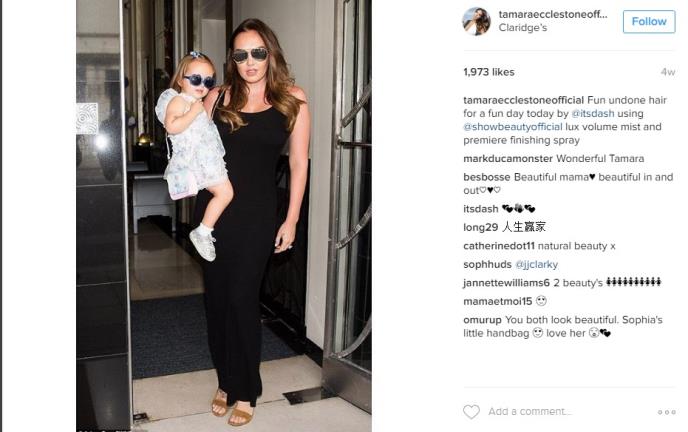Open the catherinedot11 commenter profile
Image resolution: width=688 pixels, height=432 pixels.
(x=499, y=246)
